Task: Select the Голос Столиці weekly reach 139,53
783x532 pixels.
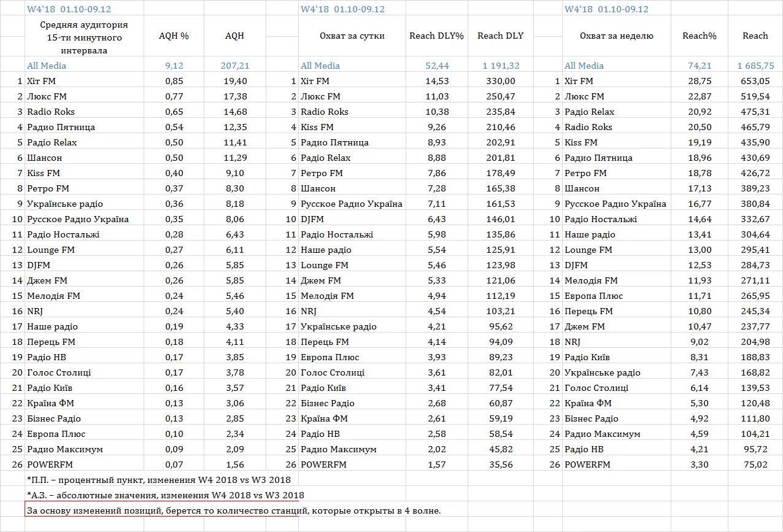Action: point(755,388)
